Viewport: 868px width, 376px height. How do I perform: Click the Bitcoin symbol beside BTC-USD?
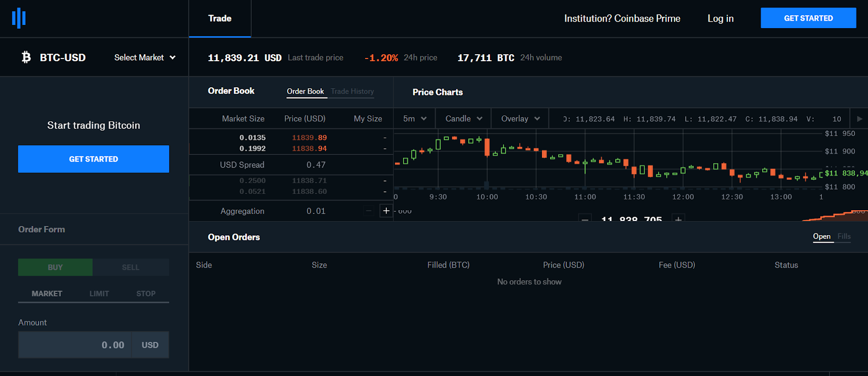point(26,57)
